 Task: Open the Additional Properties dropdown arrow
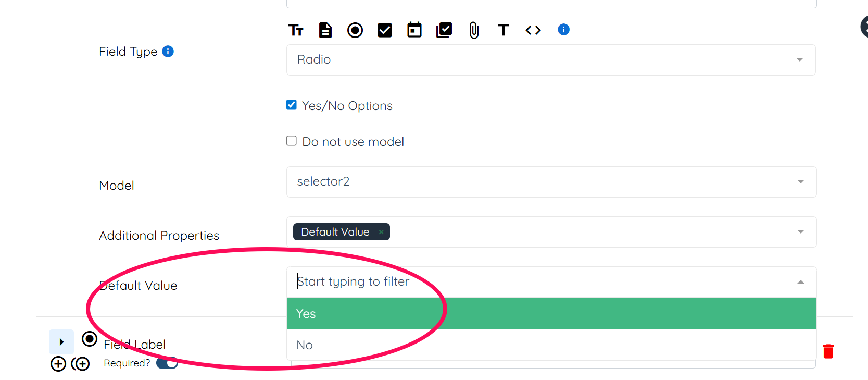tap(800, 232)
